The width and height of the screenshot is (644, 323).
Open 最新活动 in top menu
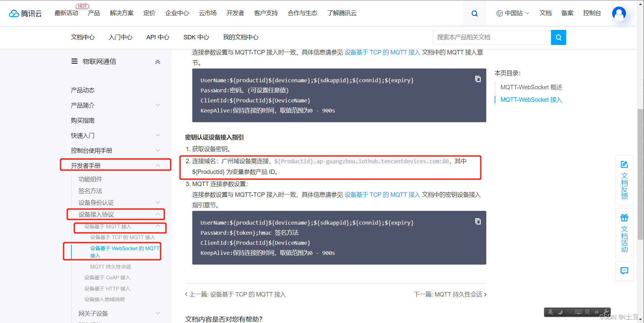pyautogui.click(x=66, y=13)
